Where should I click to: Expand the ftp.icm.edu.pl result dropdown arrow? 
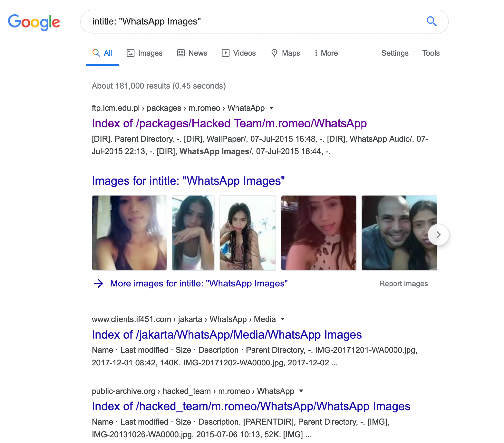(x=271, y=108)
